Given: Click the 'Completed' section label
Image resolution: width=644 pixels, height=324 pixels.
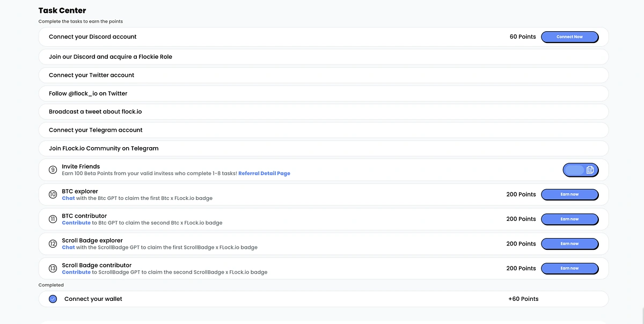Looking at the screenshot, I should tap(51, 285).
